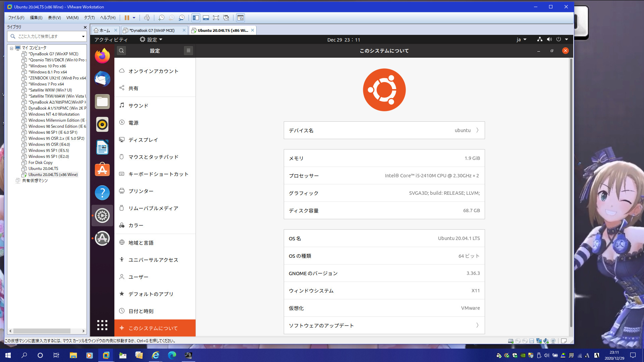
Task: Open Software Updater from dock
Action: coord(102,238)
